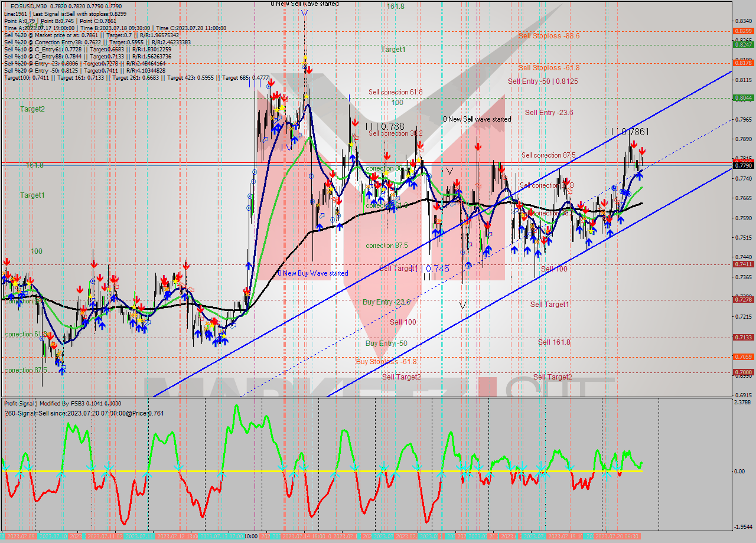This screenshot has width=756, height=543.
Task: Click the red 0.7000 price tag on axis
Action: point(742,372)
